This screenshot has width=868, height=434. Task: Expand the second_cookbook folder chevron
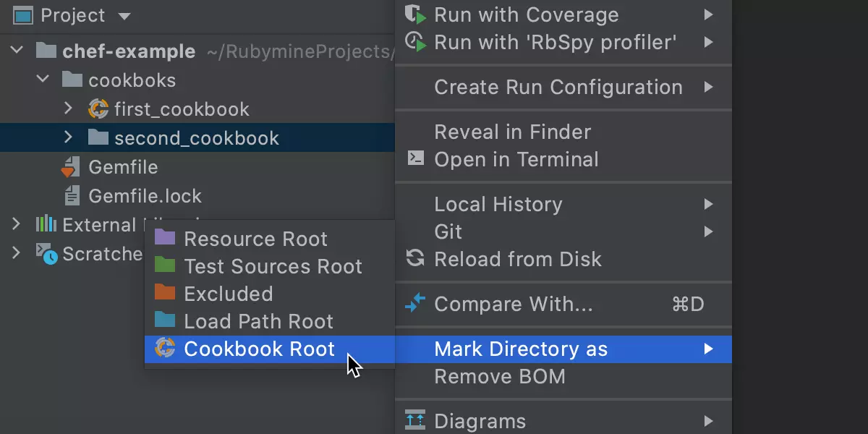coord(69,137)
